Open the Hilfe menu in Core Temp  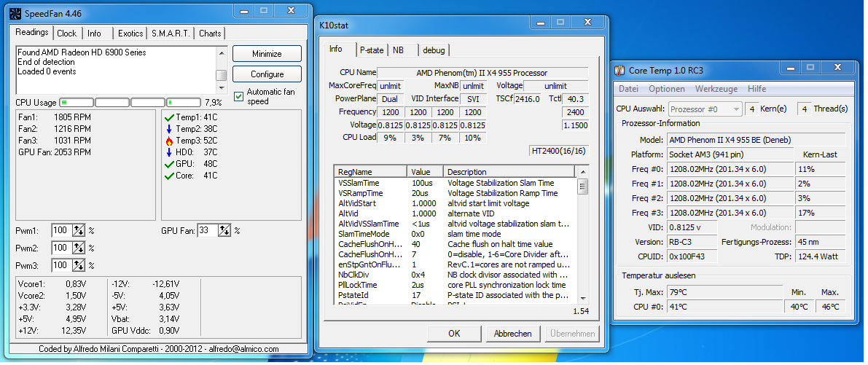[756, 88]
